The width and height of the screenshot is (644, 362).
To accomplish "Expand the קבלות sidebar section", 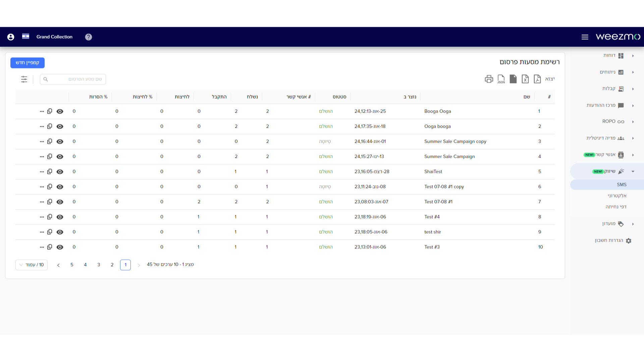I will click(633, 89).
